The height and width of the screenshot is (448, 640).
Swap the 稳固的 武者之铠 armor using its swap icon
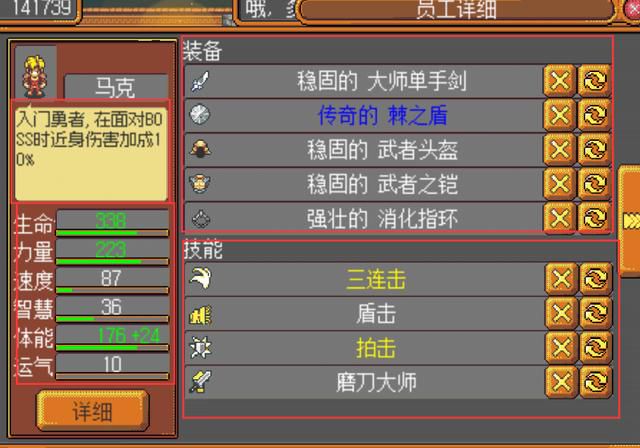click(x=594, y=184)
